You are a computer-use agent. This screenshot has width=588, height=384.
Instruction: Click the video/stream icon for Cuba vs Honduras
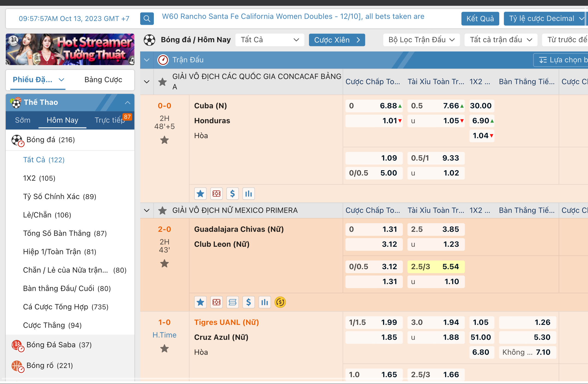tap(216, 194)
